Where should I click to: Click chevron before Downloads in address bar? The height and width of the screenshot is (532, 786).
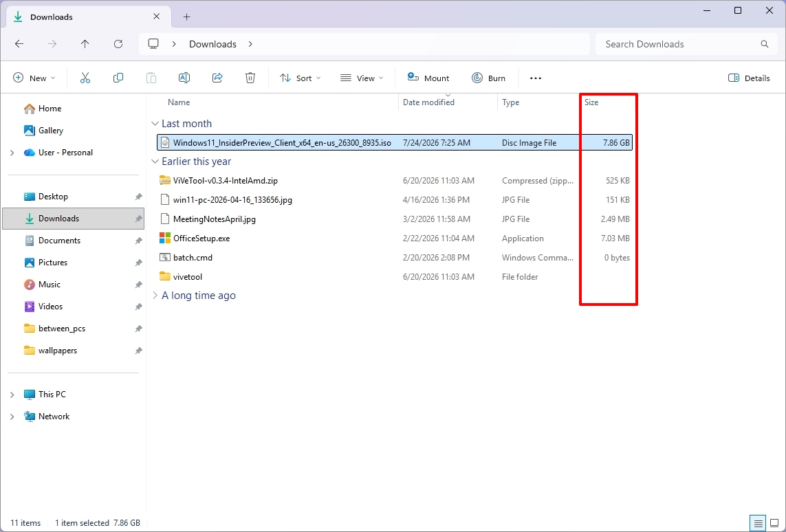click(174, 44)
